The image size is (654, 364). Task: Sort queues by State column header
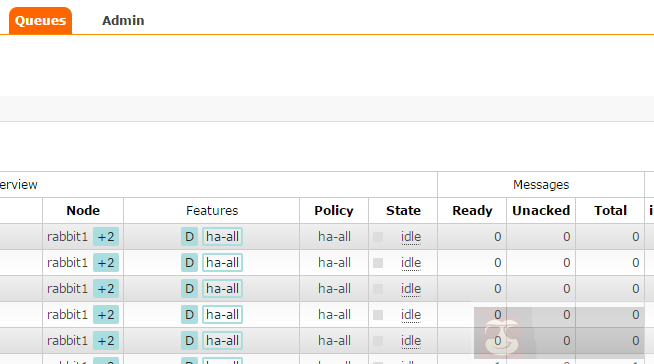pyautogui.click(x=403, y=211)
